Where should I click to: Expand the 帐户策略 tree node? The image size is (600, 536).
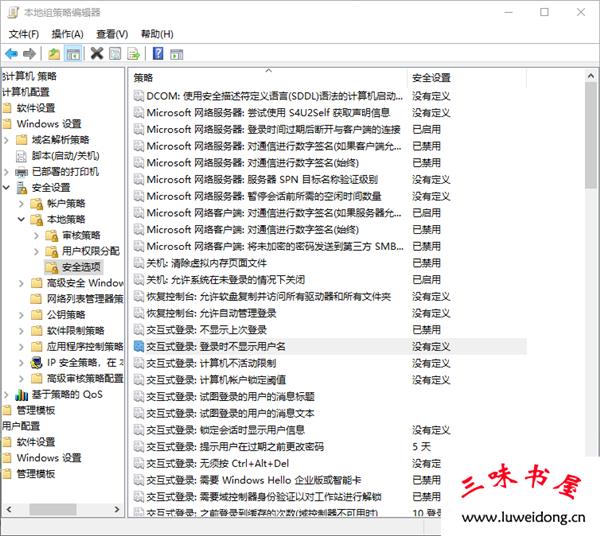(x=21, y=204)
